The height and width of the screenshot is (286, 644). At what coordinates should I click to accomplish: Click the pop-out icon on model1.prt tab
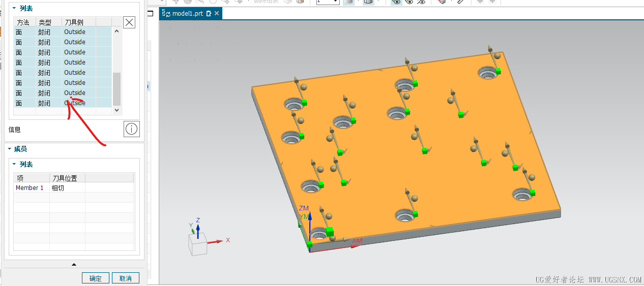click(x=209, y=14)
